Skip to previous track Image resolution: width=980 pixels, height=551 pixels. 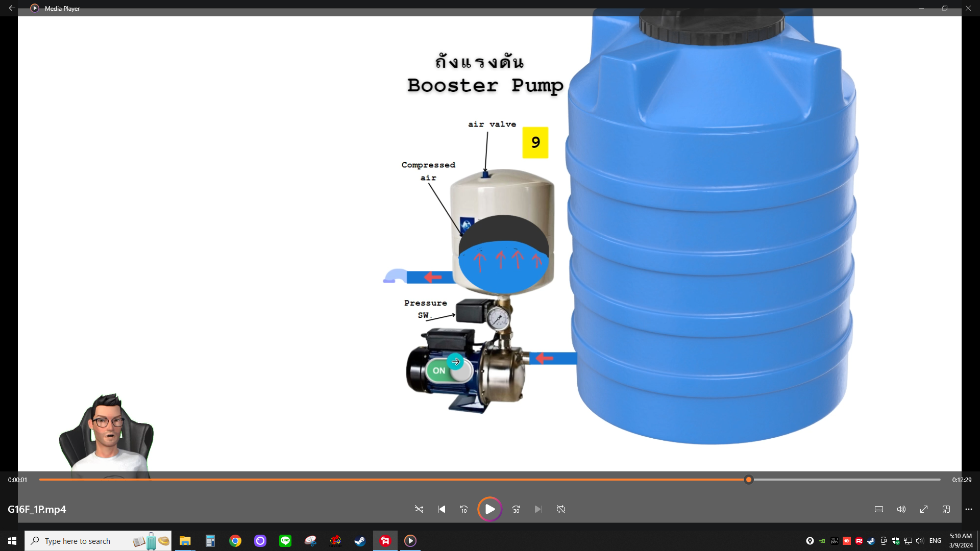(x=442, y=509)
